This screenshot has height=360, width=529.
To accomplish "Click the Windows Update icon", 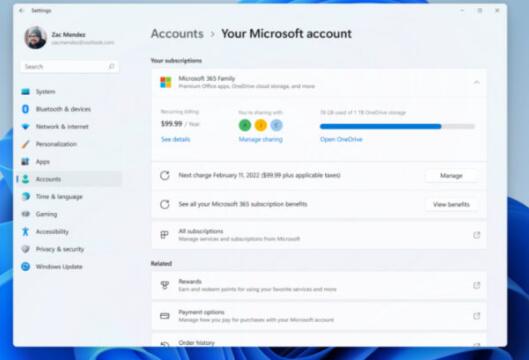I will point(25,267).
